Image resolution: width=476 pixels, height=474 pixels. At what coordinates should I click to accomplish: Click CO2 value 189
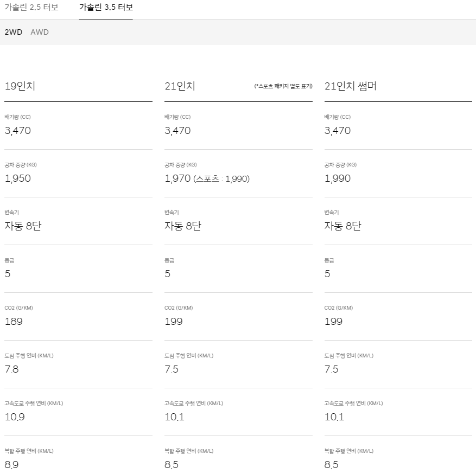tap(14, 322)
